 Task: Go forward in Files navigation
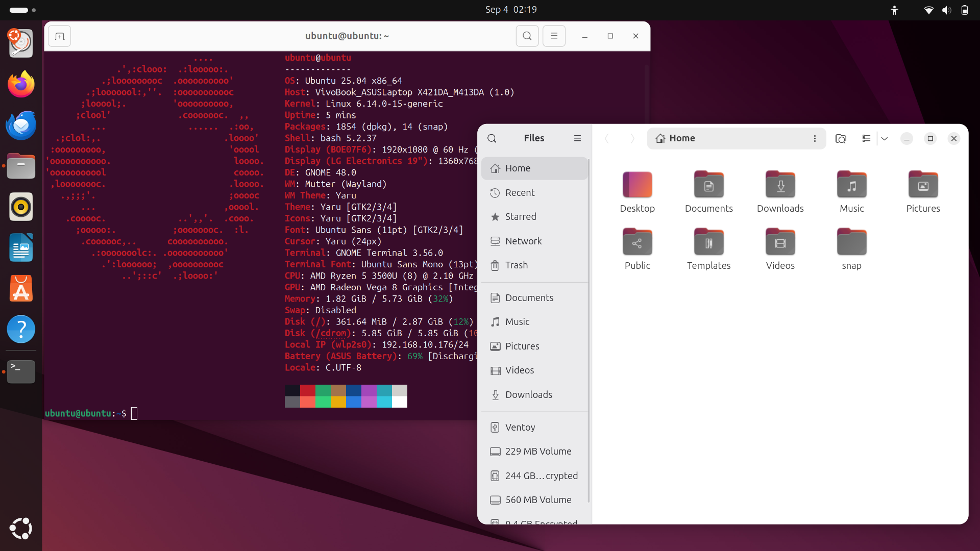[x=632, y=138]
